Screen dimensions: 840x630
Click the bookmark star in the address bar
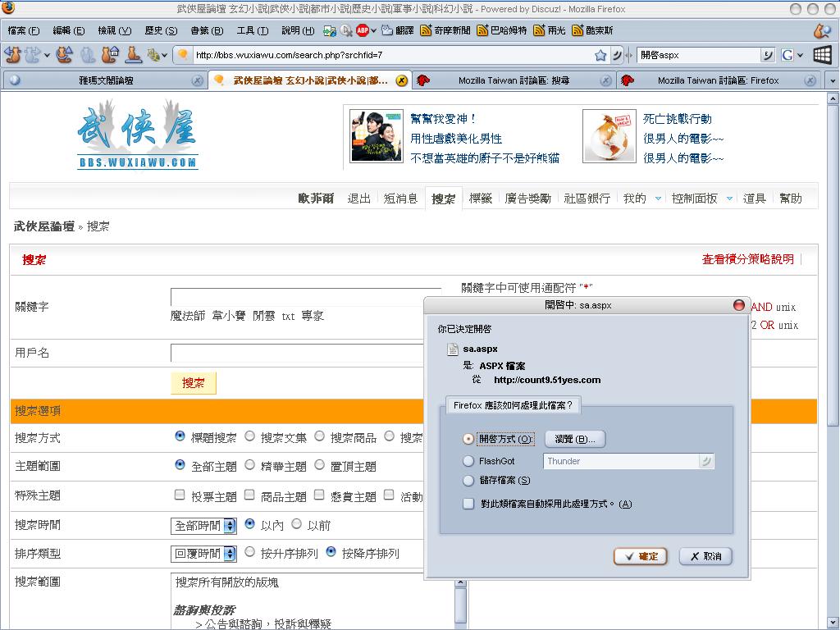[x=600, y=55]
